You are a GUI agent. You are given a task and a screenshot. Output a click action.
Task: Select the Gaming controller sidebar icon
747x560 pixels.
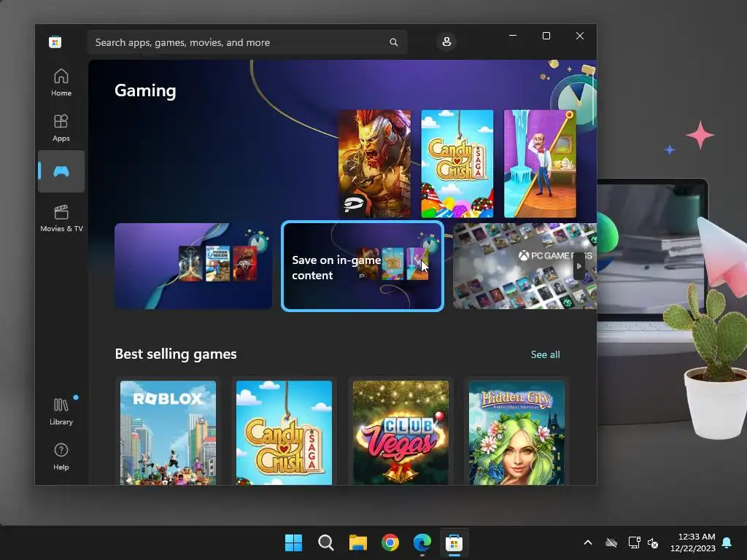tap(61, 171)
